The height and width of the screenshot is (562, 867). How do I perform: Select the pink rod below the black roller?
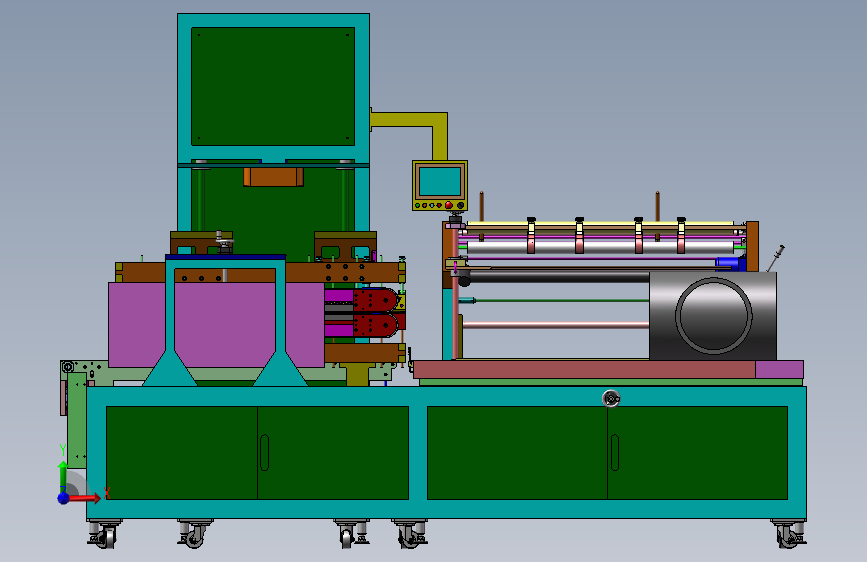click(x=556, y=325)
